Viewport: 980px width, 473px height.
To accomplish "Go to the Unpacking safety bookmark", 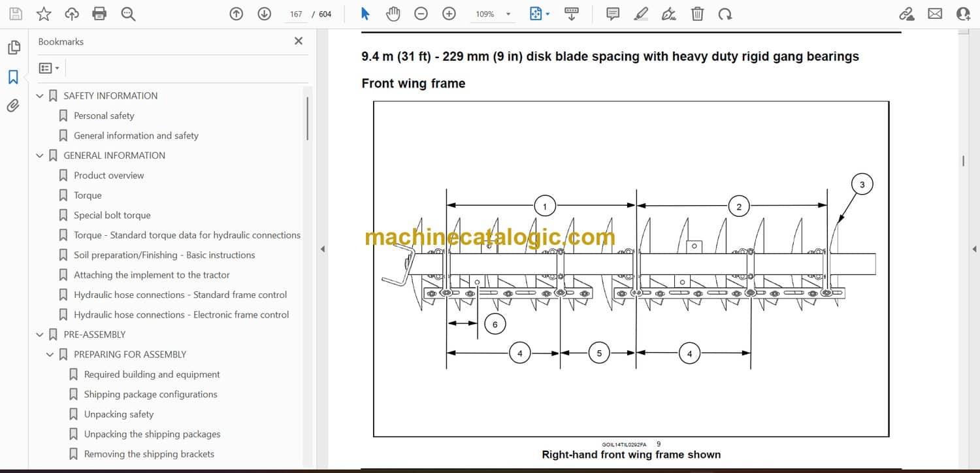I will pyautogui.click(x=119, y=414).
